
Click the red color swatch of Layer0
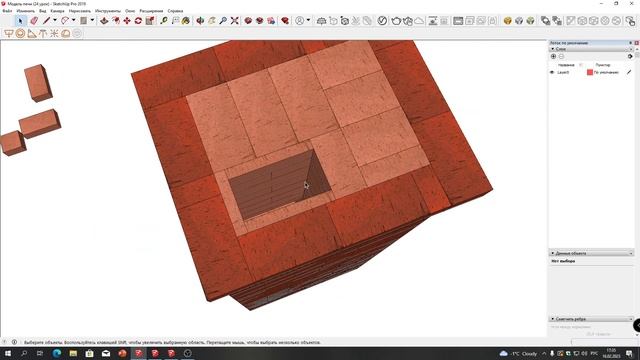click(589, 72)
